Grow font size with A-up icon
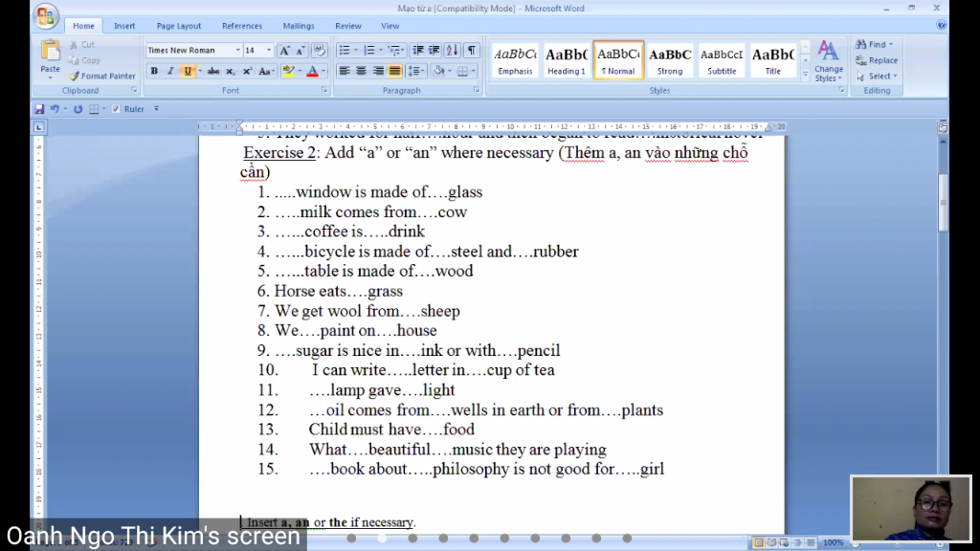 click(x=283, y=51)
